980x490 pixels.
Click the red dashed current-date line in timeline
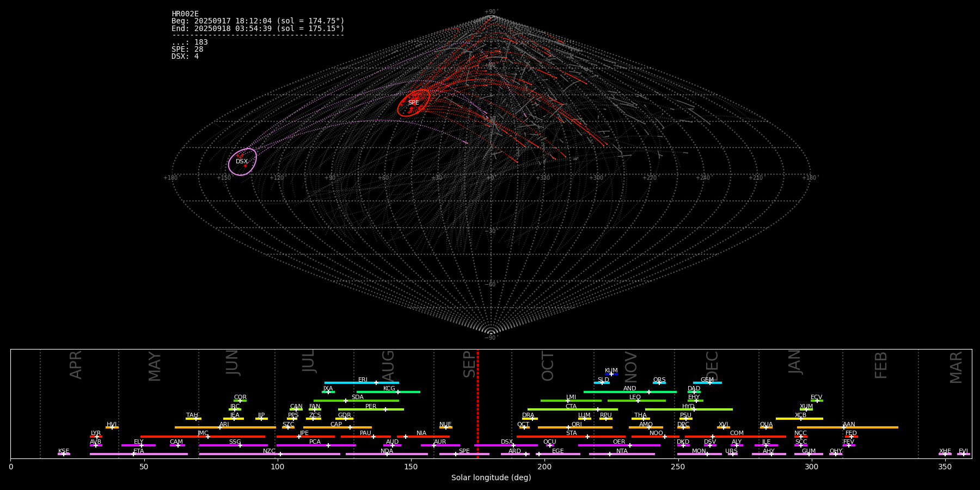tap(477, 403)
